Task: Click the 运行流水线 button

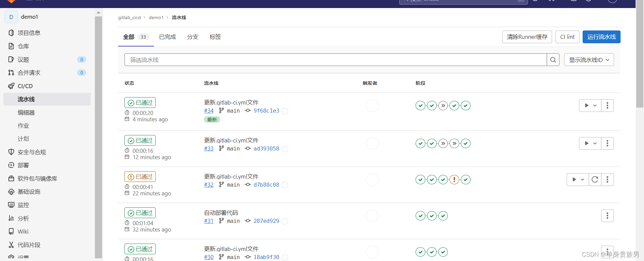Action: (x=601, y=37)
